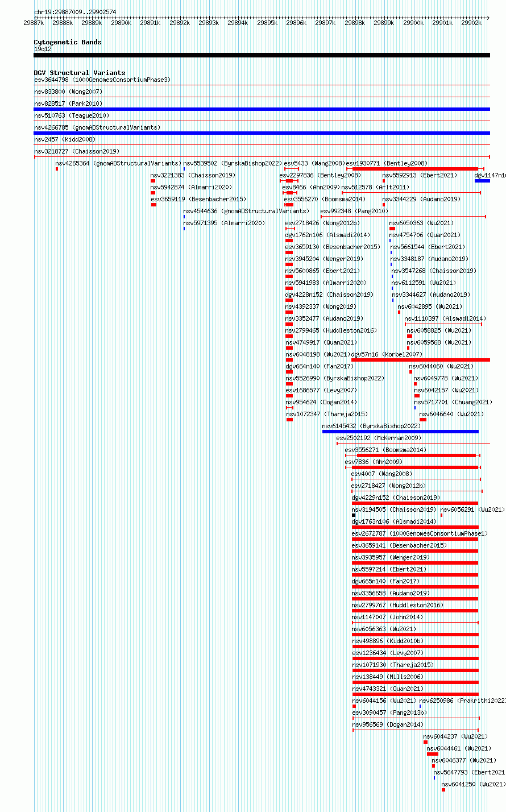Click esv3556270 (Boomsma2014) label
This screenshot has height=812, width=506.
(325, 199)
